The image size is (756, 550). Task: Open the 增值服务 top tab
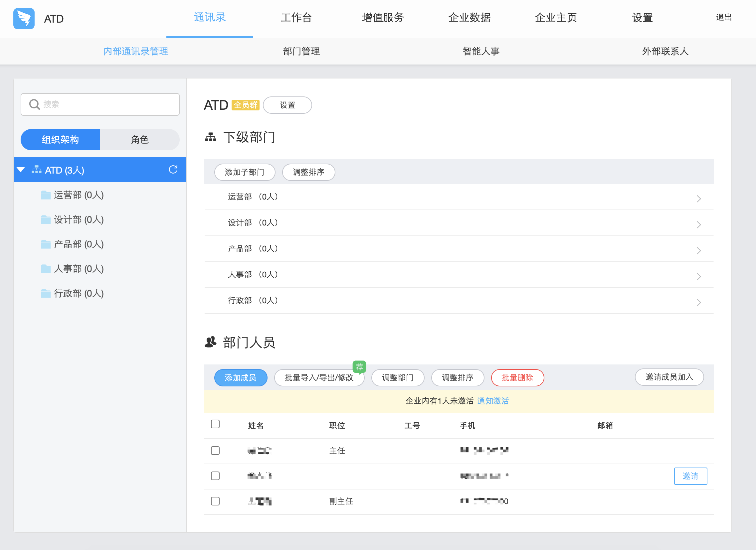click(383, 17)
